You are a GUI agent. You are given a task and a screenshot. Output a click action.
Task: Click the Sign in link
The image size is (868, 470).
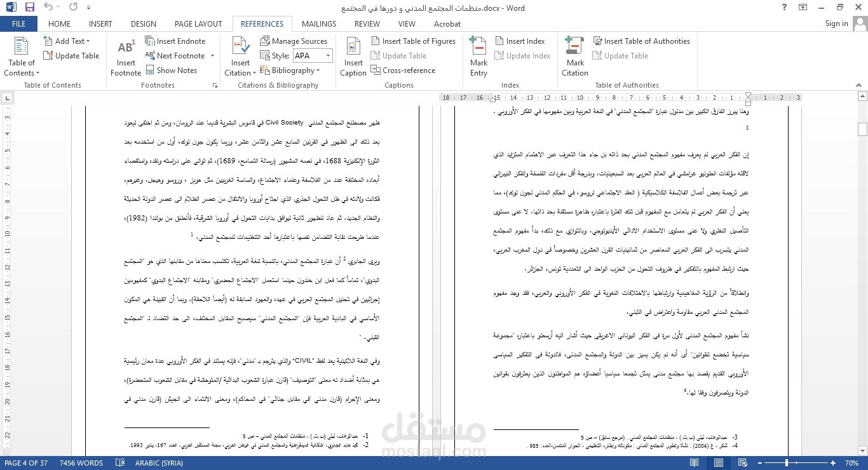[x=836, y=23]
